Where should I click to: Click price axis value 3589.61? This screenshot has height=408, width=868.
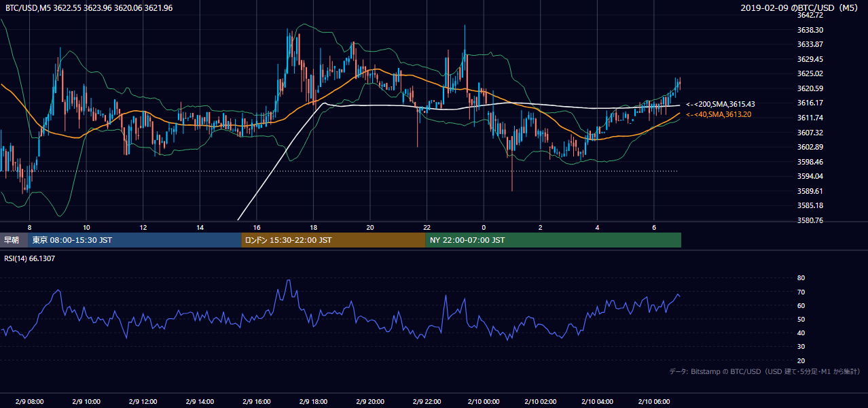[x=810, y=191]
